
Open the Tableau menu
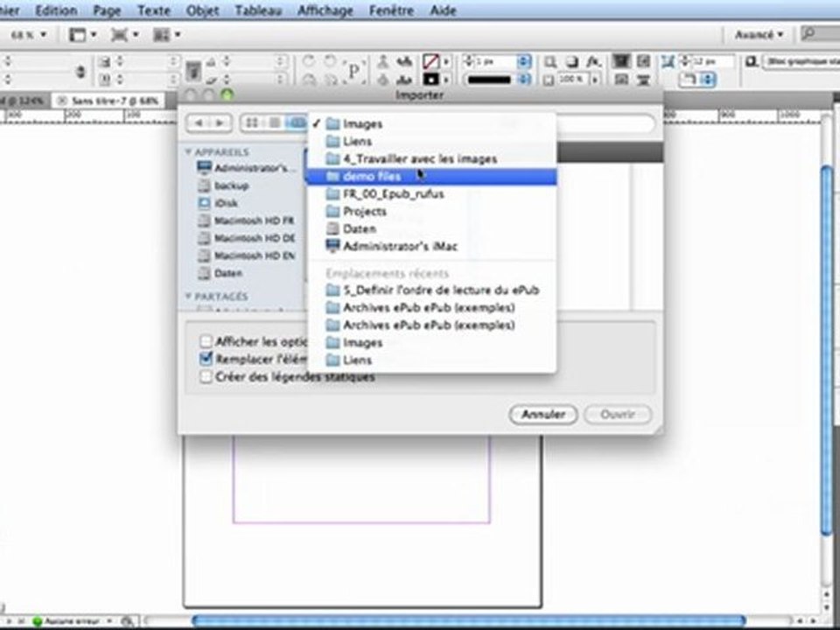[x=257, y=10]
